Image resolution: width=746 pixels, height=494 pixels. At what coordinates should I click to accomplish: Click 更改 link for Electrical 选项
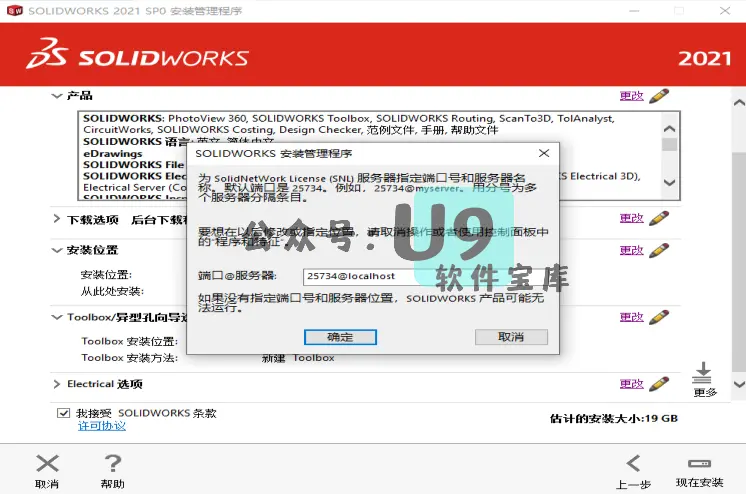point(632,384)
